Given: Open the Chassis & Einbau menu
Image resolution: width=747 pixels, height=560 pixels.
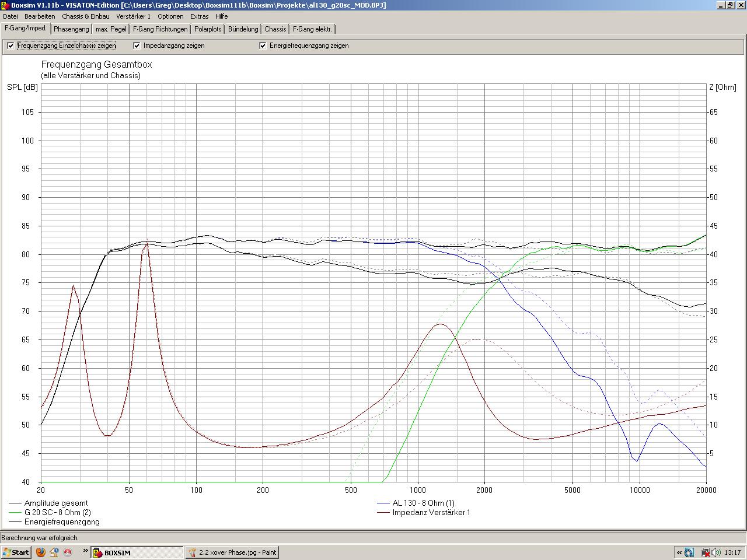Looking at the screenshot, I should click(x=86, y=16).
